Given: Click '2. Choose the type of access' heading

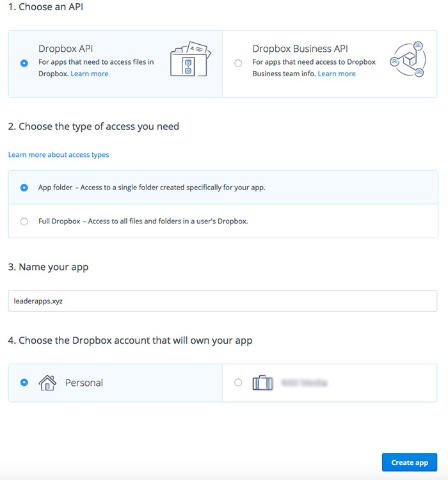Looking at the screenshot, I should click(93, 127).
